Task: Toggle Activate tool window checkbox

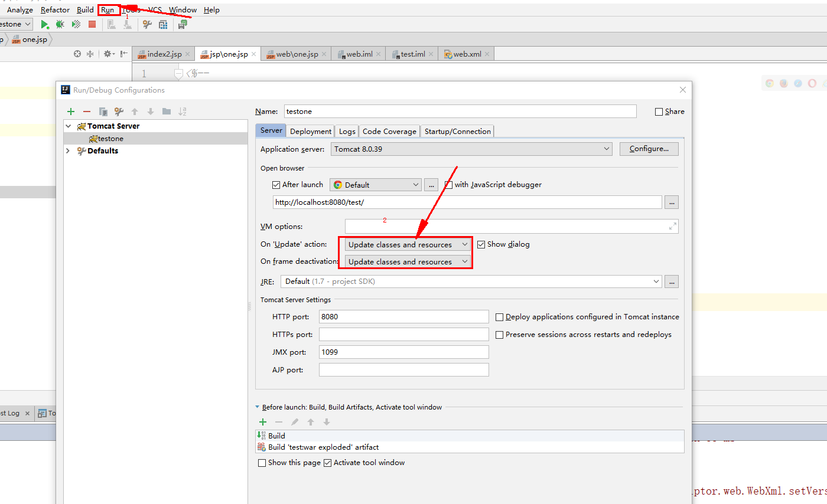Action: pyautogui.click(x=328, y=463)
